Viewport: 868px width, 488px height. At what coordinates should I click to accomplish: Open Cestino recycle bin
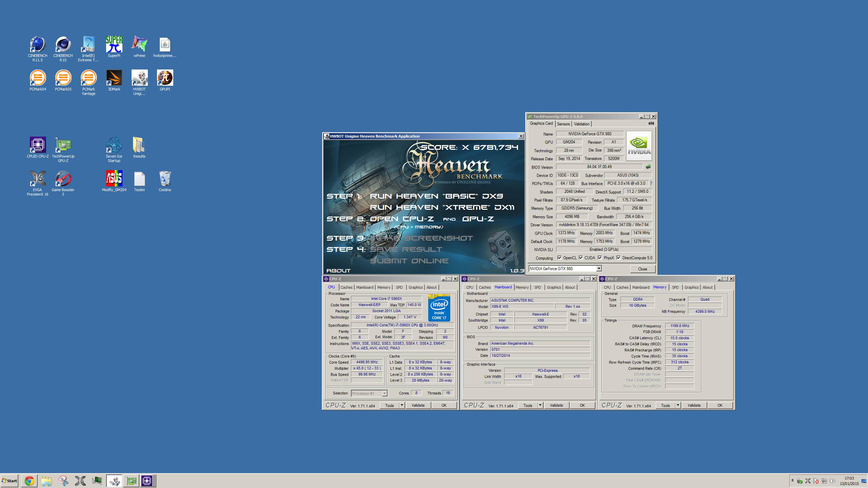165,181
